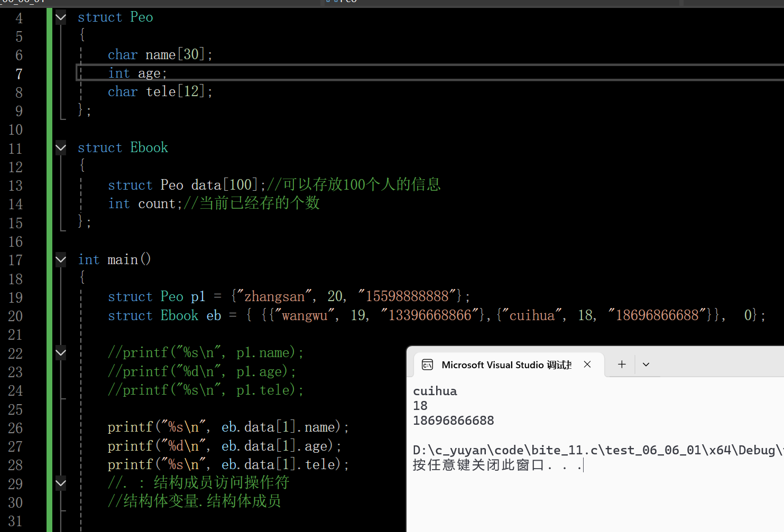784x532 pixels.
Task: Click '18696866688' output in console
Action: click(x=454, y=421)
